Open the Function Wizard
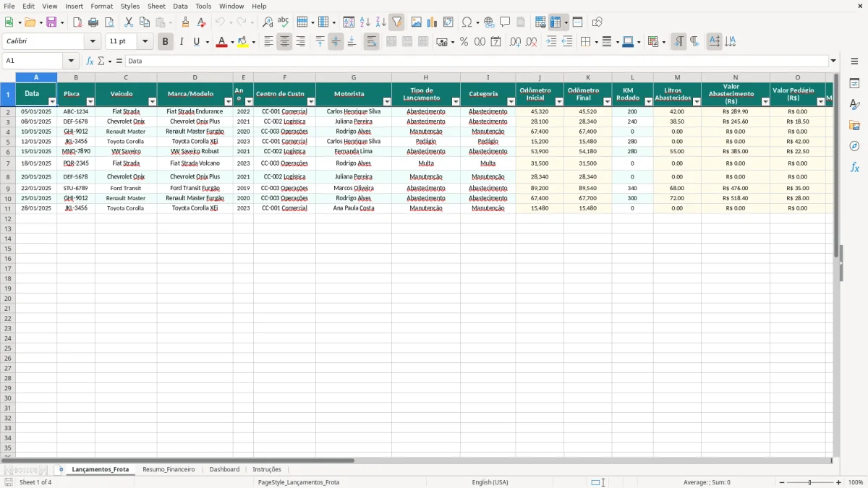 pyautogui.click(x=90, y=61)
